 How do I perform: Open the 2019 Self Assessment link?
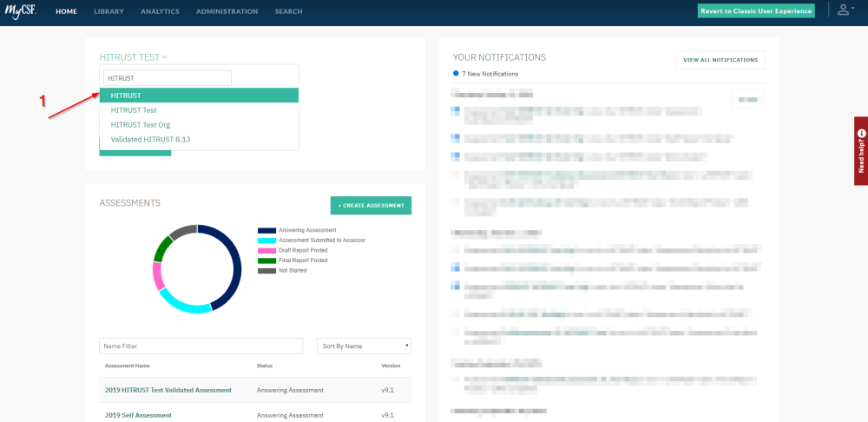pyautogui.click(x=138, y=415)
